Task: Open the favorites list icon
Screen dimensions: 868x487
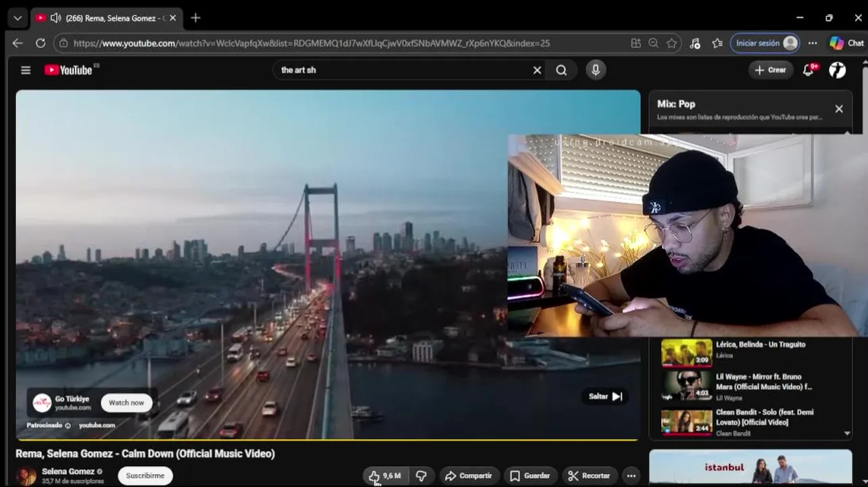Action: 717,43
